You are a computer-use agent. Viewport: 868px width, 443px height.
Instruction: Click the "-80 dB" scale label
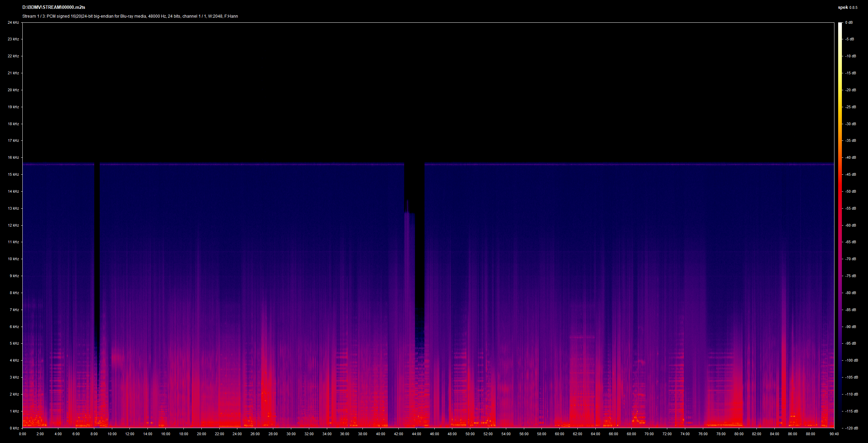(851, 293)
